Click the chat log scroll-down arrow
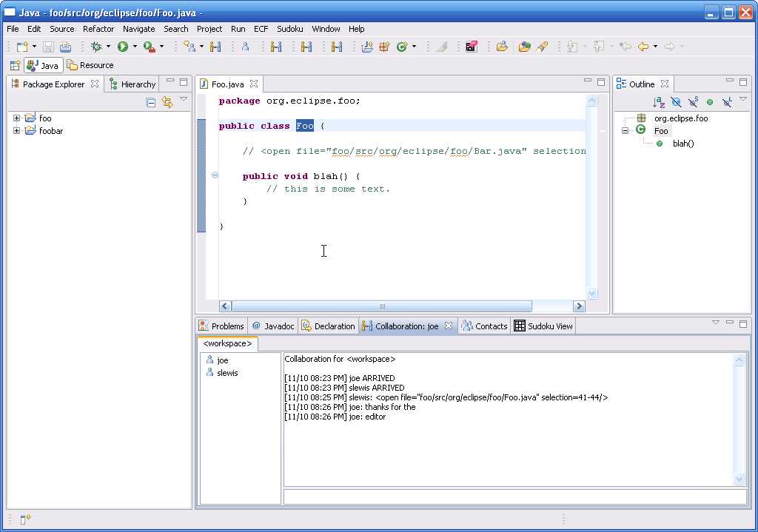The image size is (758, 532). (x=739, y=479)
